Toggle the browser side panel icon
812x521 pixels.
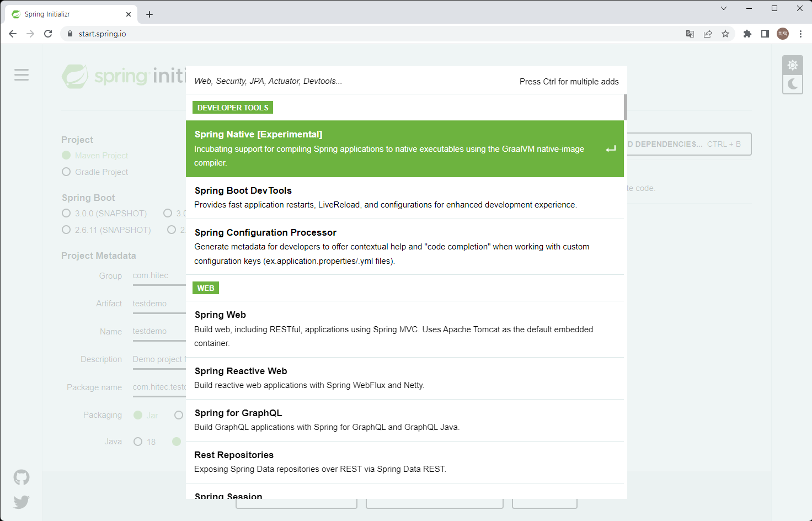(765, 34)
